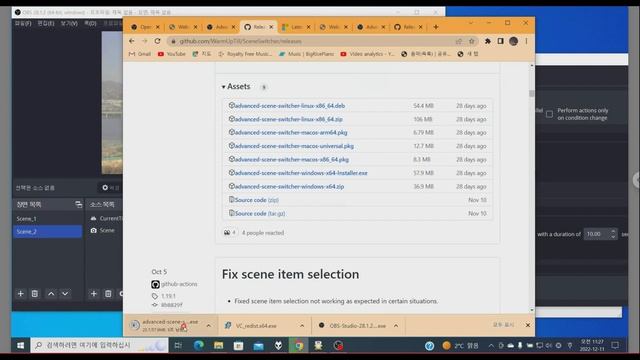Download advanced-scene-switcher-macos-arm64.pkg
Image resolution: width=640 pixels, height=360 pixels.
pos(291,133)
